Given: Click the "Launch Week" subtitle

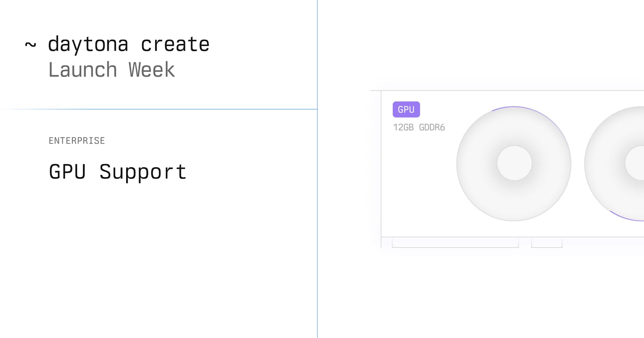Looking at the screenshot, I should 112,70.
